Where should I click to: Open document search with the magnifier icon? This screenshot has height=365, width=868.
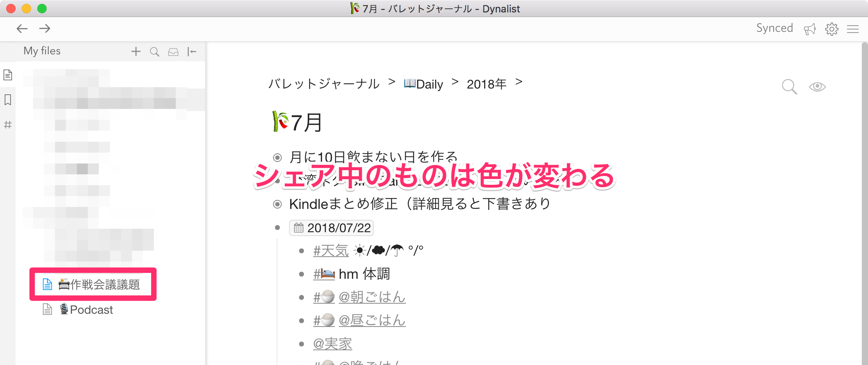click(789, 86)
